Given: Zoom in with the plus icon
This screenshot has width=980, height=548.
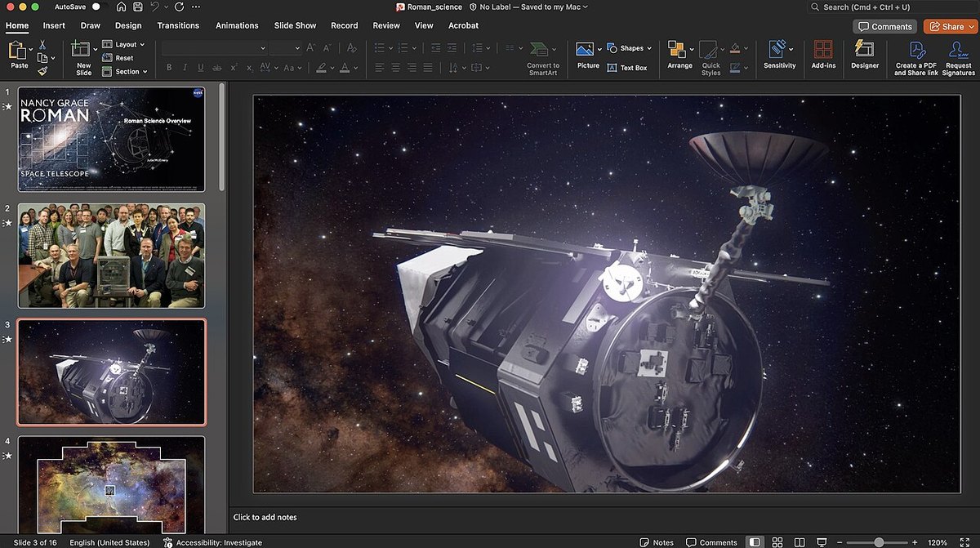Looking at the screenshot, I should [x=915, y=542].
